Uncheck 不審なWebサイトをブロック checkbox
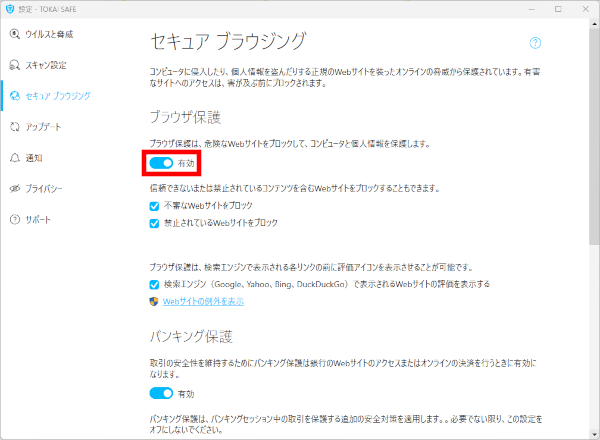 pos(154,206)
